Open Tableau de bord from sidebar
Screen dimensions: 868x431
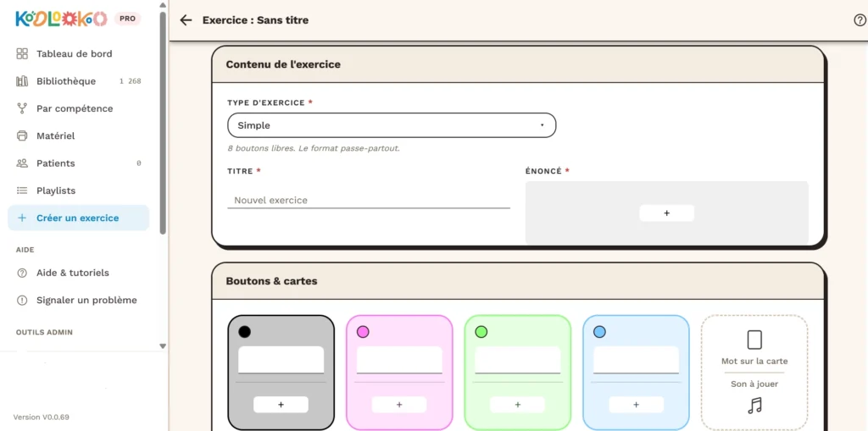click(79, 53)
